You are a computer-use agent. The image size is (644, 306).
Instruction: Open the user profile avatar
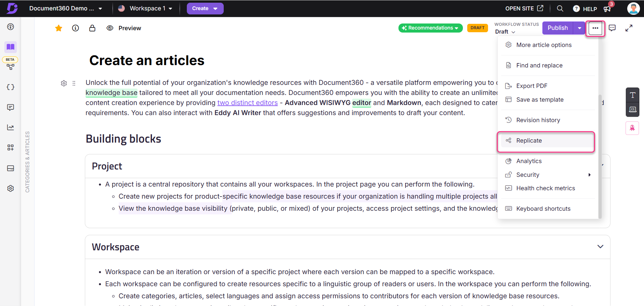point(633,8)
